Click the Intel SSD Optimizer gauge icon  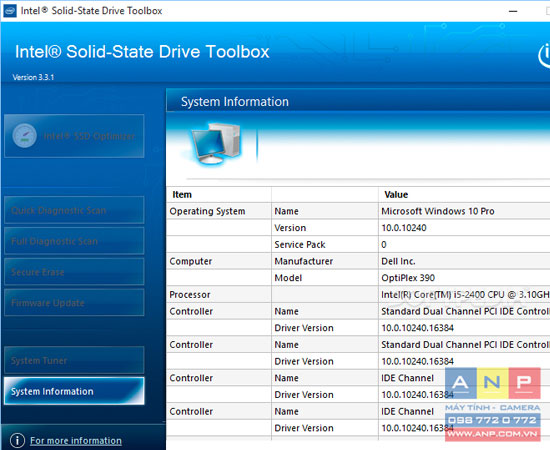tap(25, 136)
